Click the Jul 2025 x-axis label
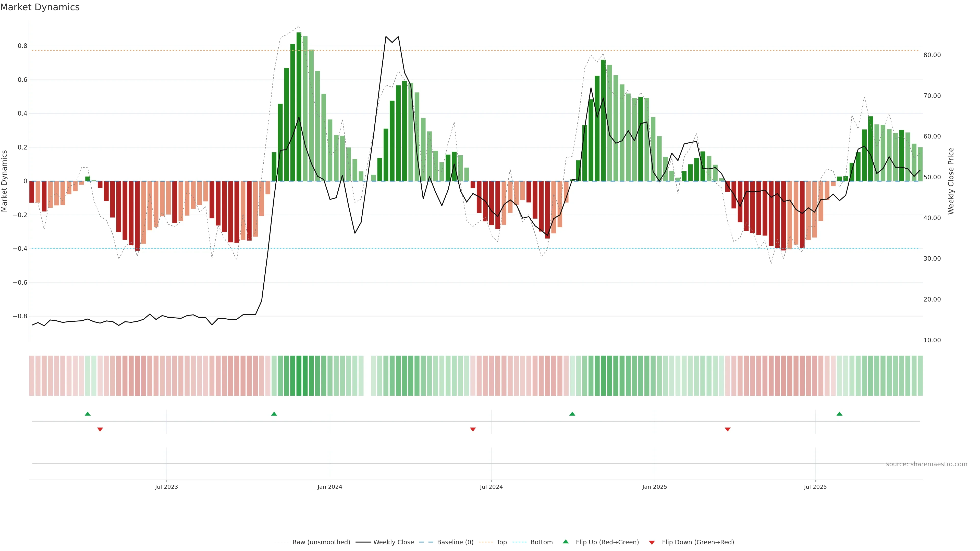The width and height of the screenshot is (980, 551). (815, 487)
